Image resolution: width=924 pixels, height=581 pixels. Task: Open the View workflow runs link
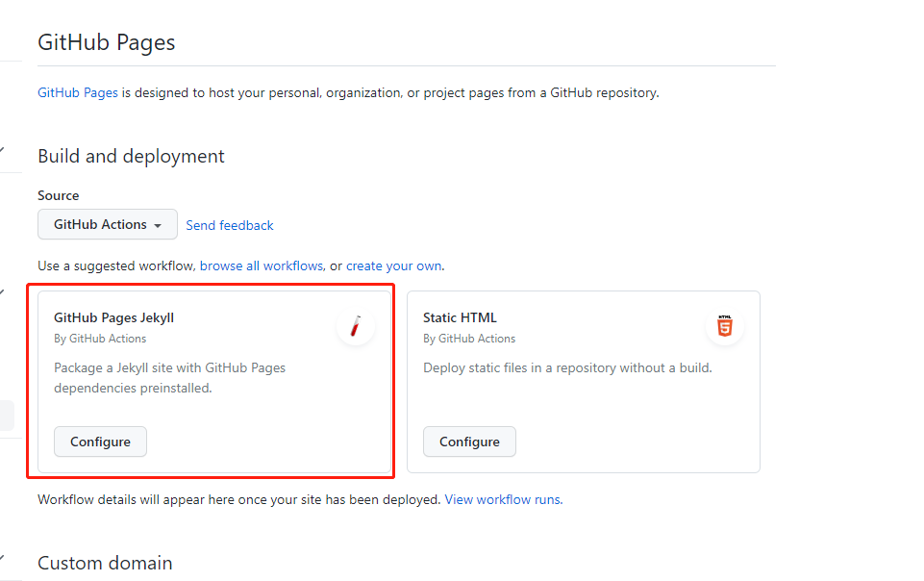point(502,499)
